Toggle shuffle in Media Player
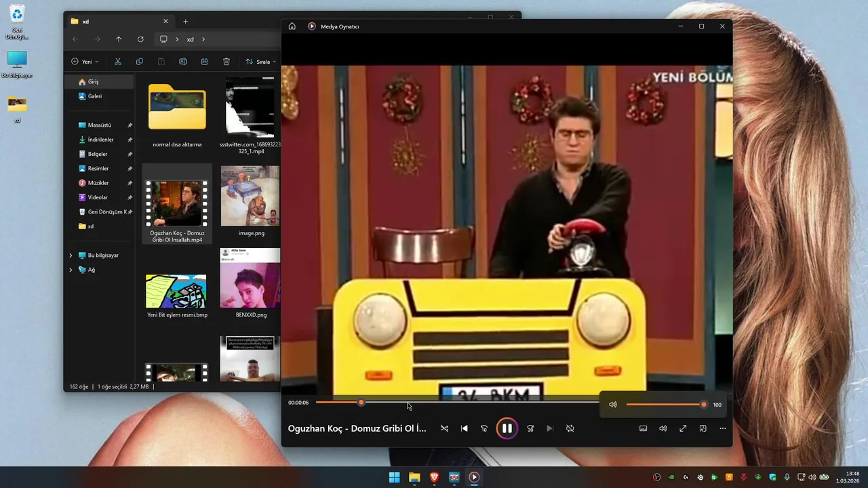This screenshot has height=488, width=868. coord(444,428)
